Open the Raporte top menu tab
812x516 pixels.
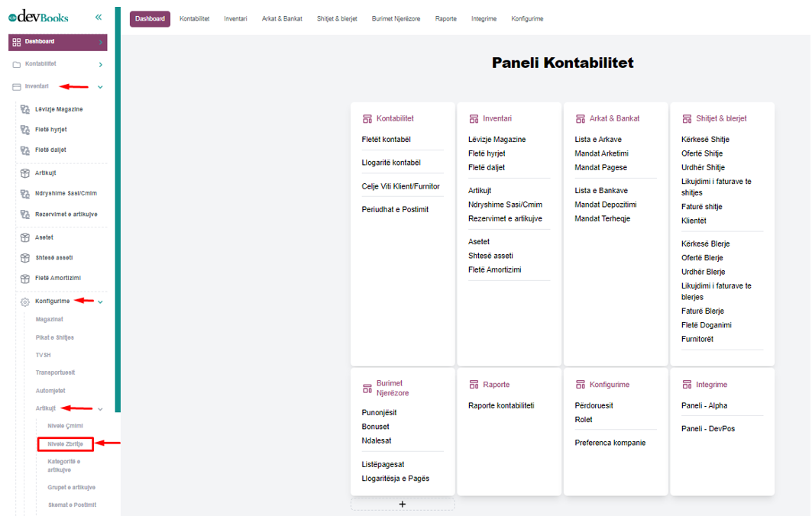click(x=446, y=18)
